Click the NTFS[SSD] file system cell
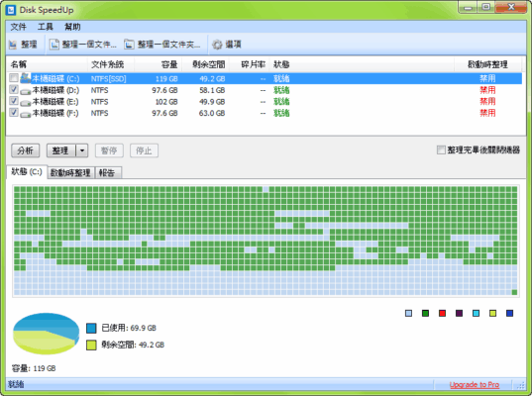The width and height of the screenshot is (532, 396). (108, 79)
